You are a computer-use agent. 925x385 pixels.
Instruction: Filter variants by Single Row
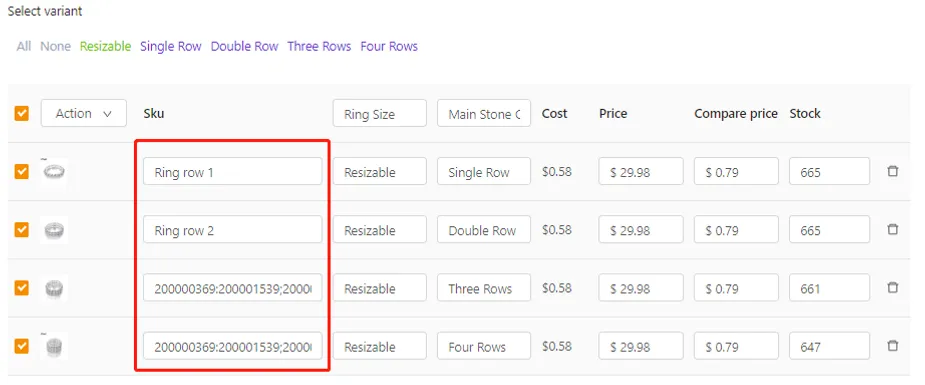(170, 47)
